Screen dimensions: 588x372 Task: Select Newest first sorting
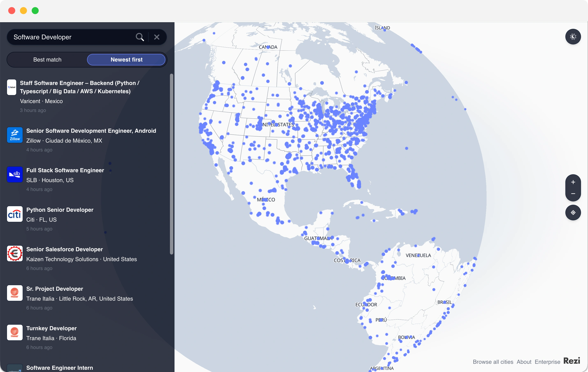[126, 60]
